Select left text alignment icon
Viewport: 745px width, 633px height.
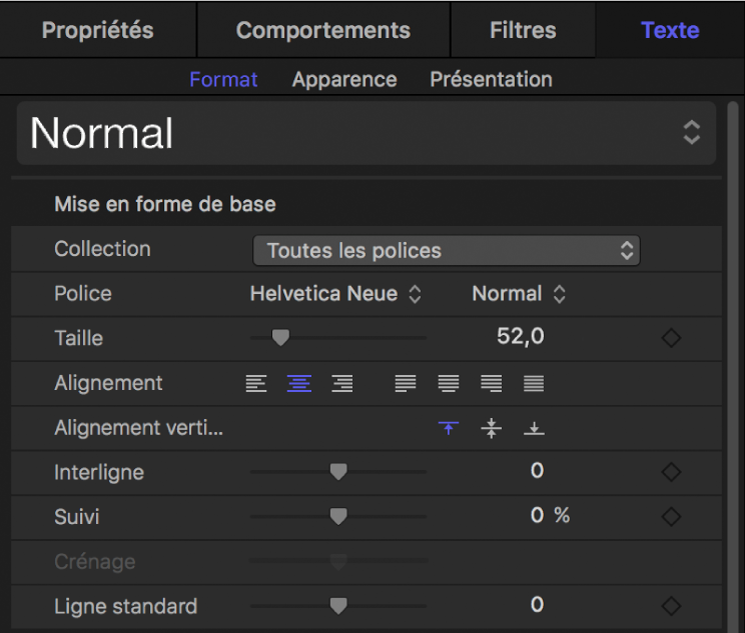tap(257, 383)
